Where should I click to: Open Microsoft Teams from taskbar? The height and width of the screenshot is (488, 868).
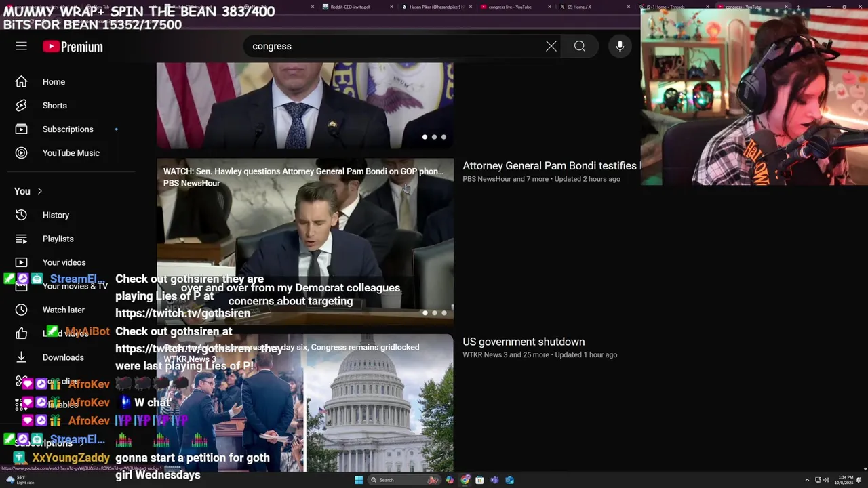[494, 480]
